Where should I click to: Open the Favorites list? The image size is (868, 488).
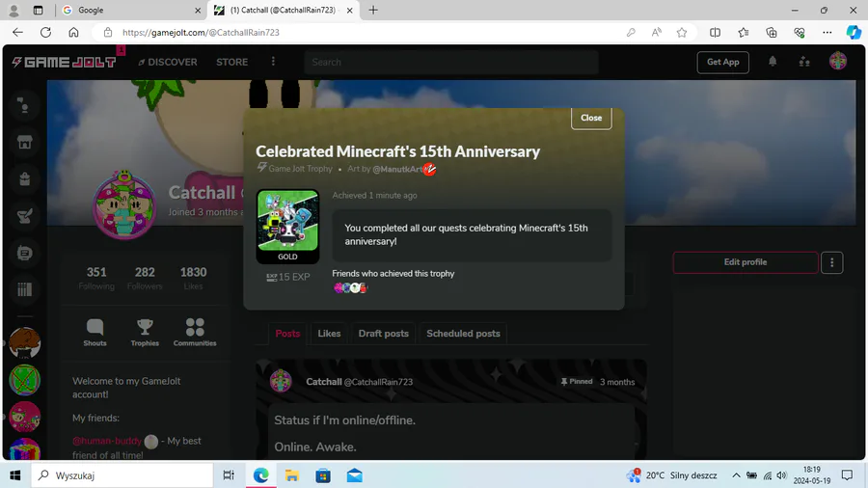(743, 32)
